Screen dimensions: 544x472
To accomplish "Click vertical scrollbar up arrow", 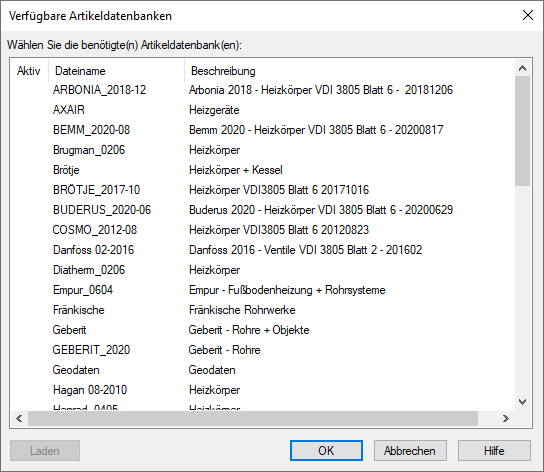I will [522, 68].
